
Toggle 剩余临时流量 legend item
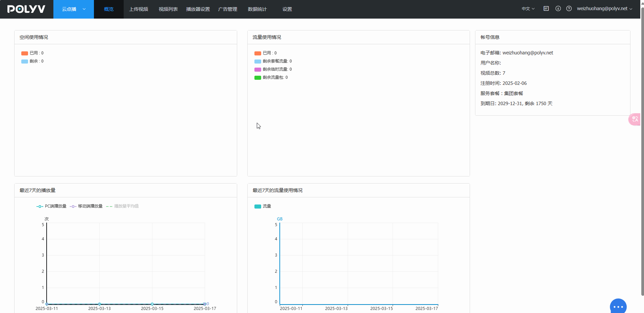273,69
